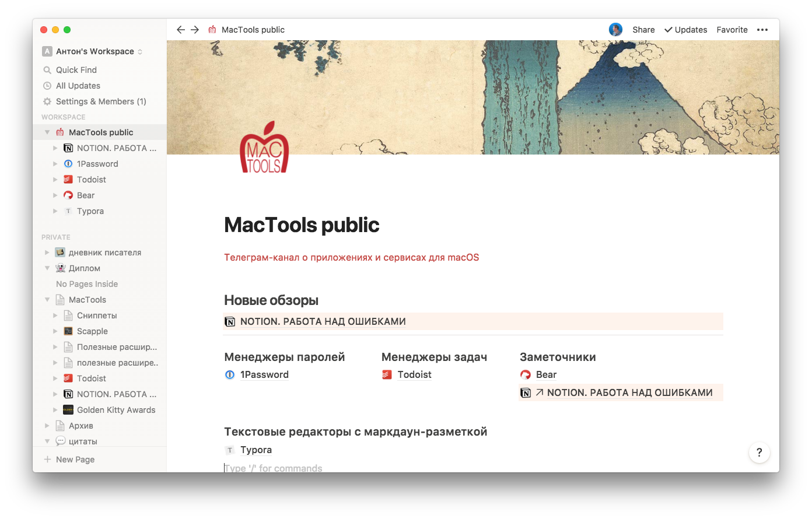Open the Updates menu
This screenshot has width=812, height=519.
686,30
